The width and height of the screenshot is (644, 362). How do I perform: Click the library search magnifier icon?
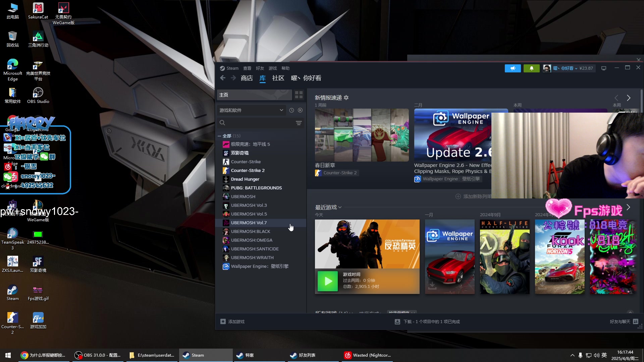click(x=222, y=123)
